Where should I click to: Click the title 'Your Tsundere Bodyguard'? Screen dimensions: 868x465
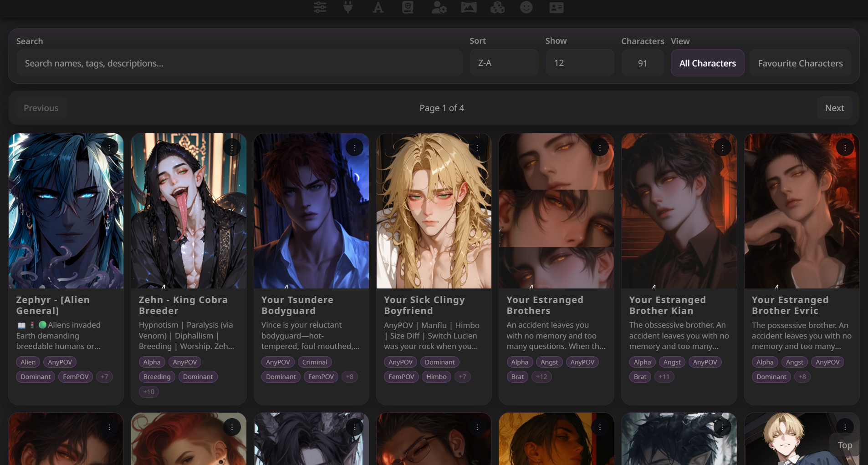(297, 305)
